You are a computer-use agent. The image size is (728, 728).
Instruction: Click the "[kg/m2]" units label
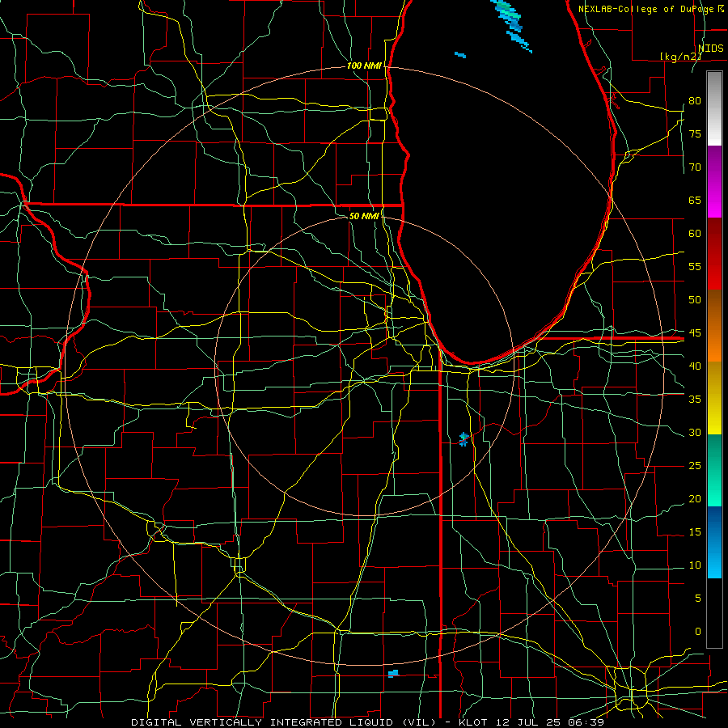point(680,56)
